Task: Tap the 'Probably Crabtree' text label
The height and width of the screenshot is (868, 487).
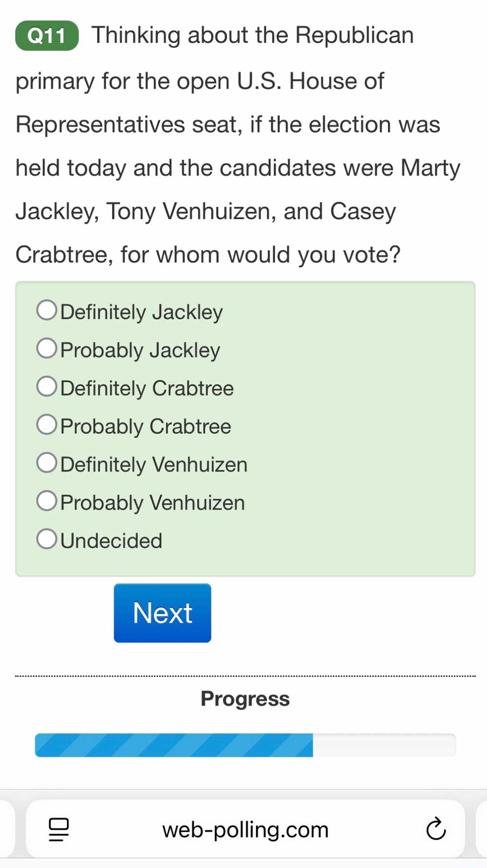Action: point(146,426)
